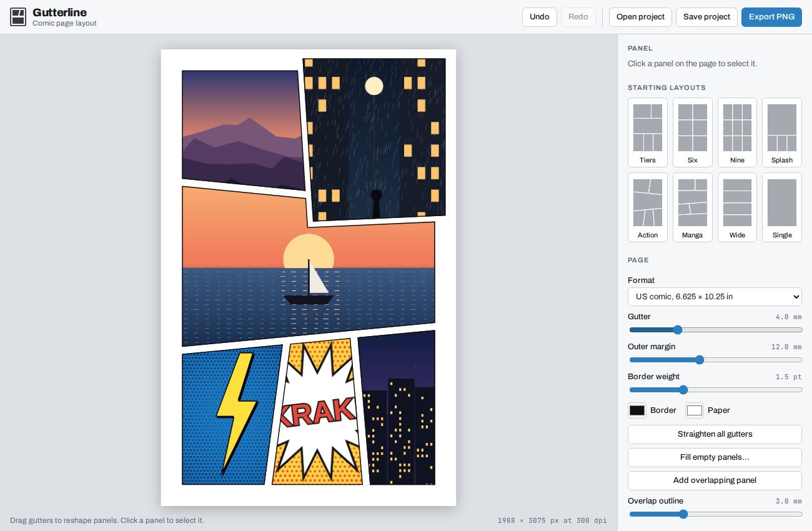The width and height of the screenshot is (812, 531).
Task: Select the Action layout preset
Action: point(648,207)
